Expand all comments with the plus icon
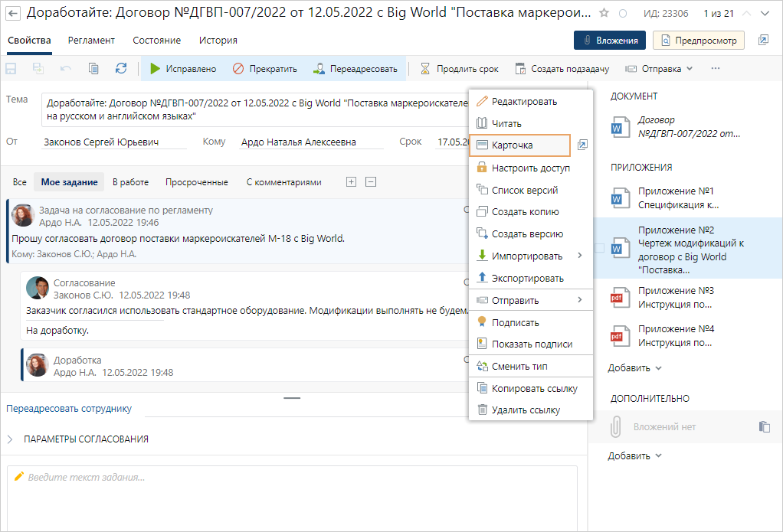 (x=352, y=182)
